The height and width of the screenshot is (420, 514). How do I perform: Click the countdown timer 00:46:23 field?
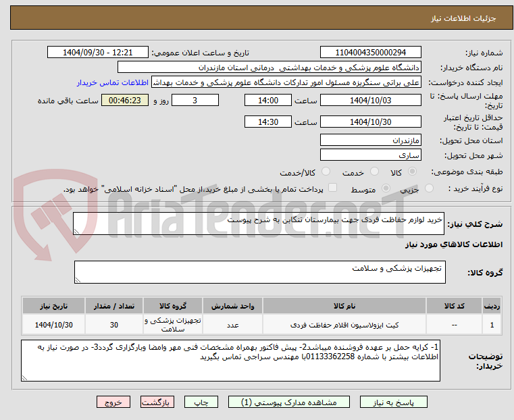125,100
